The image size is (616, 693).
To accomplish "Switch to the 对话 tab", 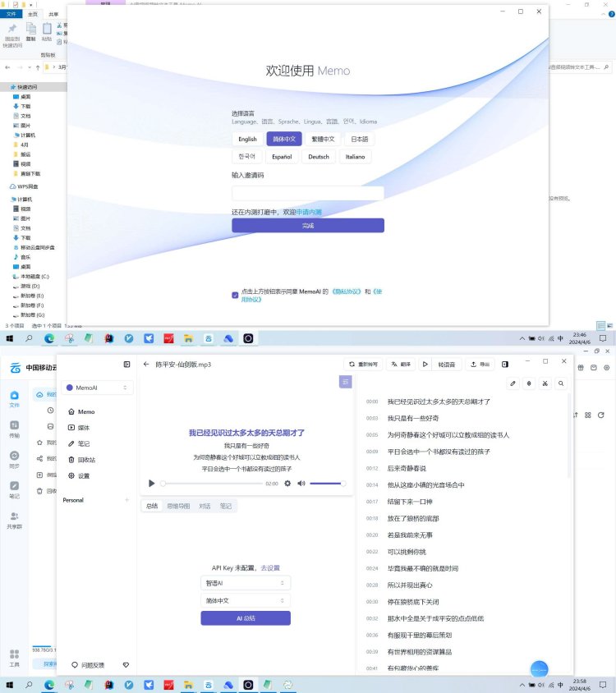I will 205,506.
